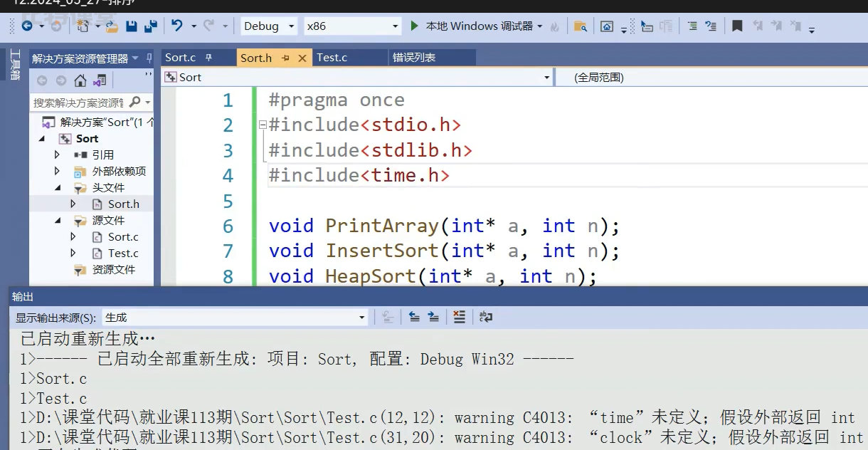Viewport: 868px width, 450px height.
Task: Click line number 5 in the gutter
Action: tap(228, 201)
